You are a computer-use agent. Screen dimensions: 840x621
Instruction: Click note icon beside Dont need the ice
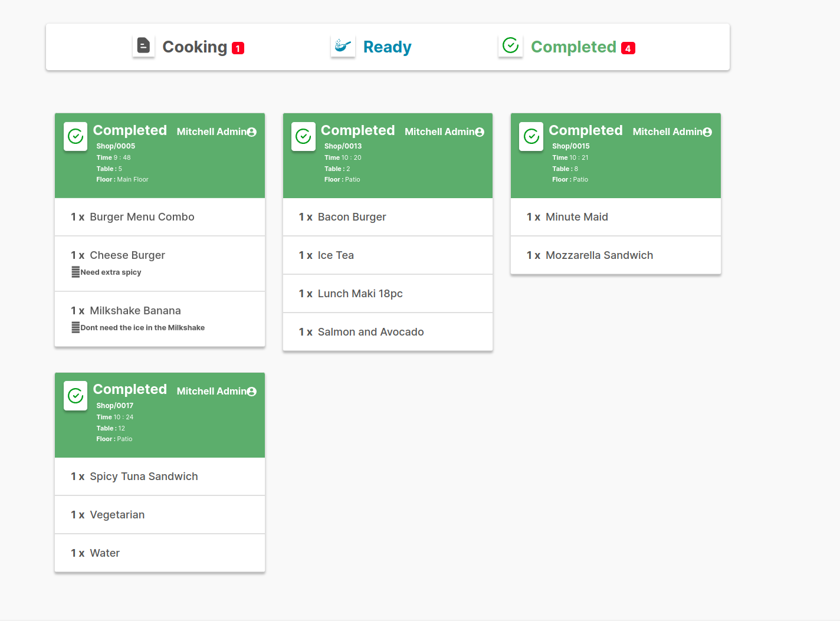tap(76, 327)
